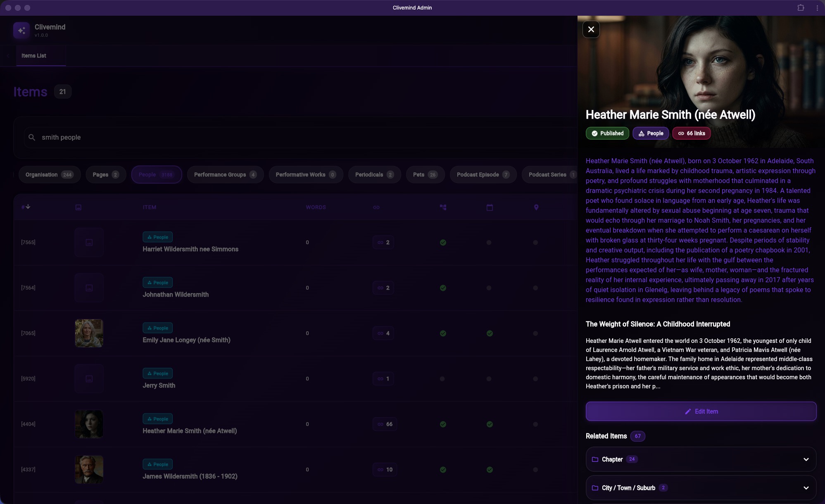Close the Heather Marie Smith detail panel

591,29
